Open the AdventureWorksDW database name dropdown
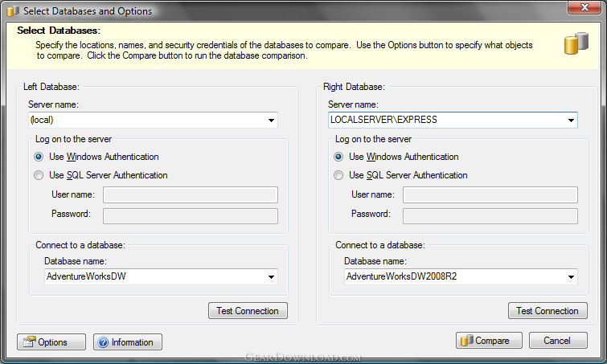The image size is (607, 364). coord(271,277)
